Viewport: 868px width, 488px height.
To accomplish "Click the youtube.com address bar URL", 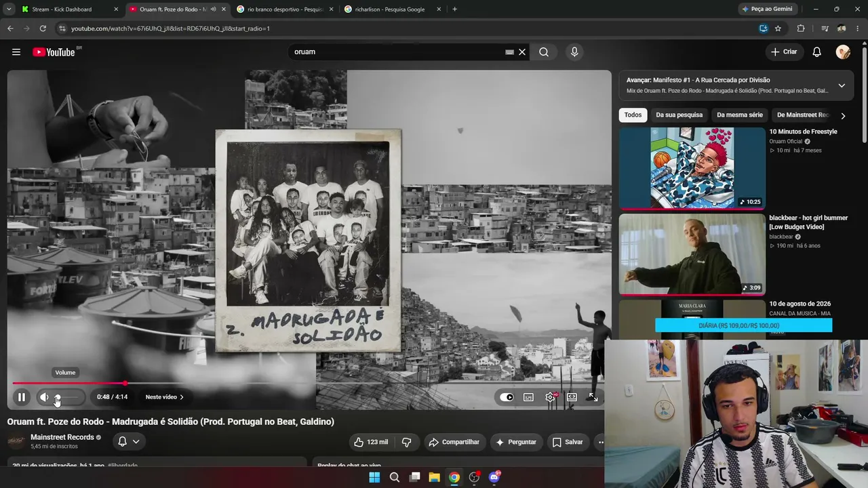I will click(x=170, y=28).
